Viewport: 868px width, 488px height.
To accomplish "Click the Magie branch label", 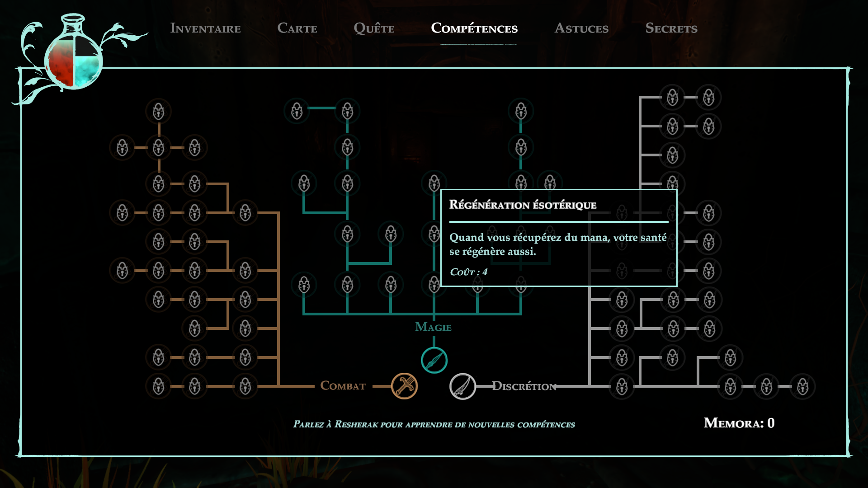I will tap(433, 327).
